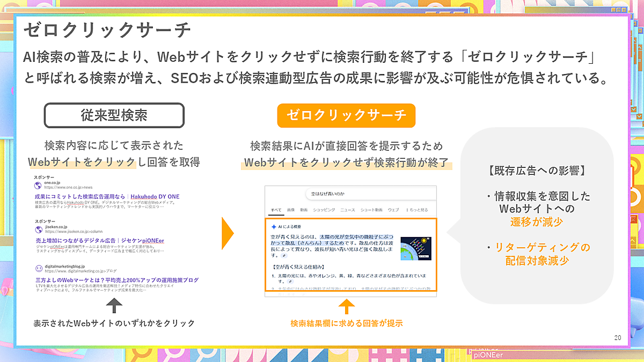Screen dimensions: 644x362
Task: Switch to the ニュース search tab
Action: click(x=347, y=210)
